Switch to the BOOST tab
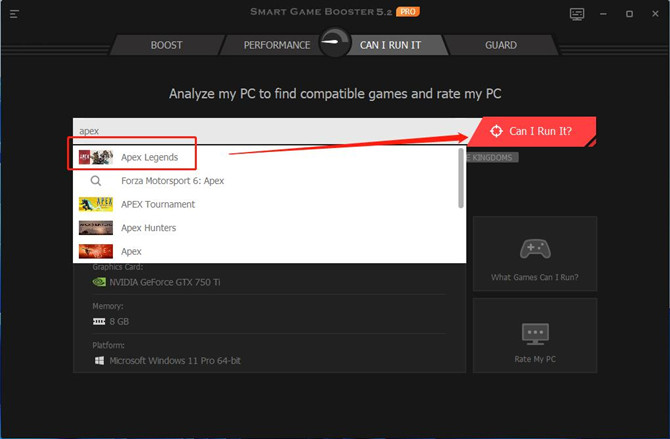 click(x=167, y=45)
